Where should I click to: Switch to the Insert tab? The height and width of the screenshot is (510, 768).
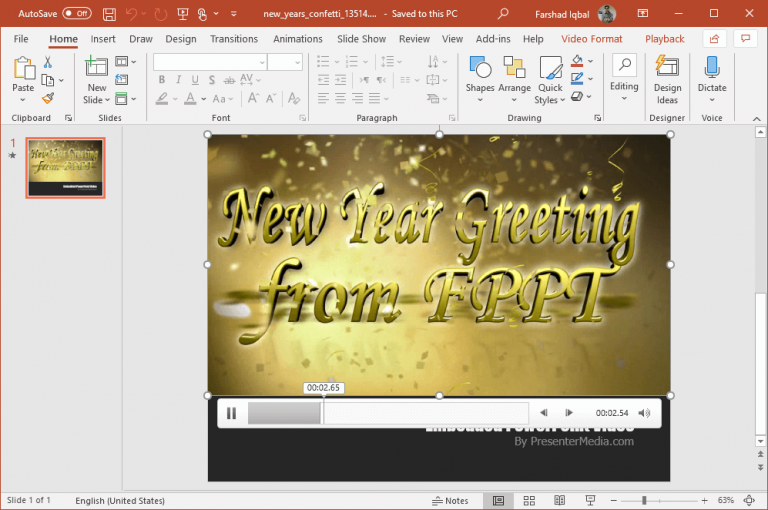pos(103,39)
